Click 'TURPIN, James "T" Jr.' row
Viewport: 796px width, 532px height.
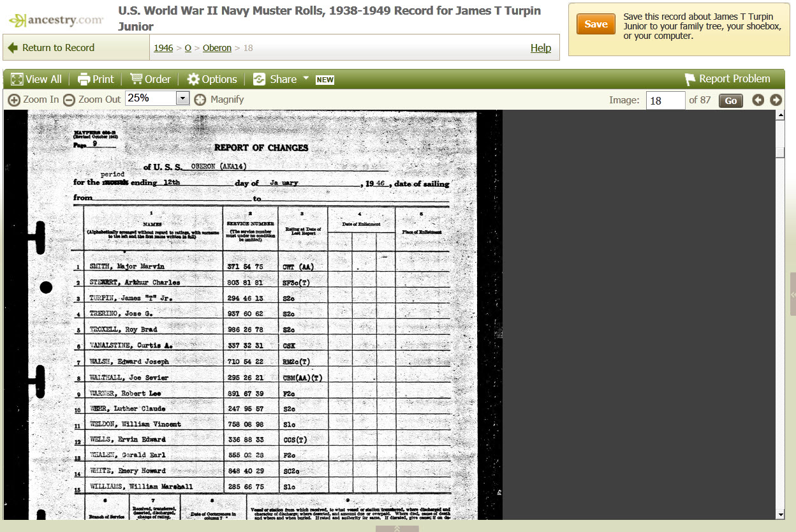(263, 298)
